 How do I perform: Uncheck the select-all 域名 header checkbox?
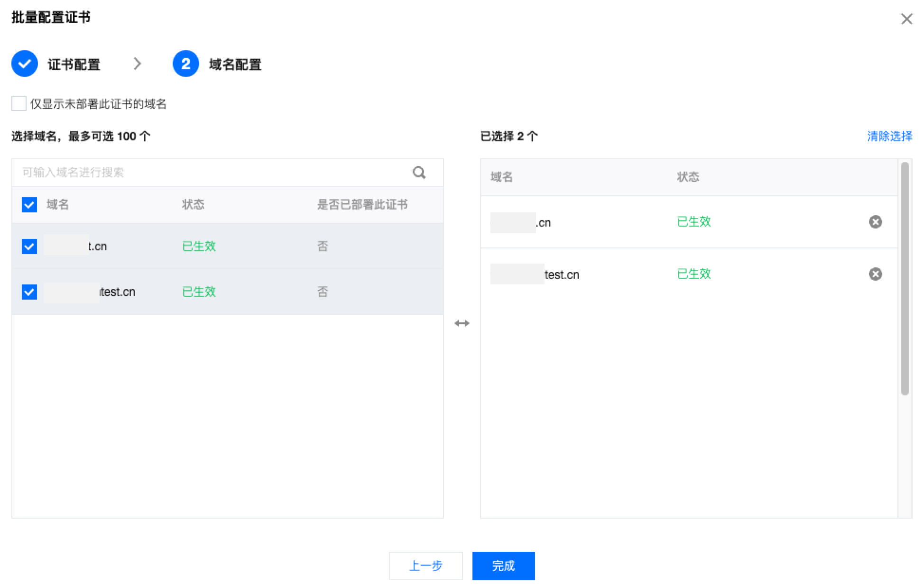(x=29, y=205)
